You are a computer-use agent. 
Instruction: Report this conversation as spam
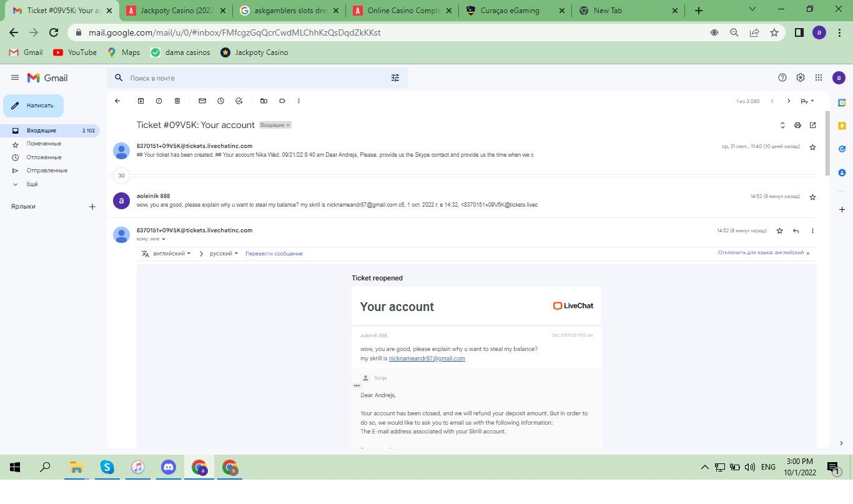point(159,101)
